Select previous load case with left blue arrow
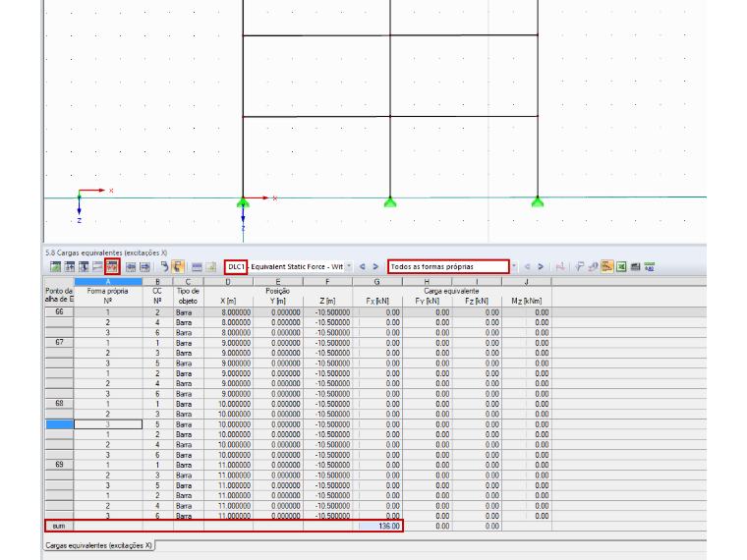 tap(363, 266)
